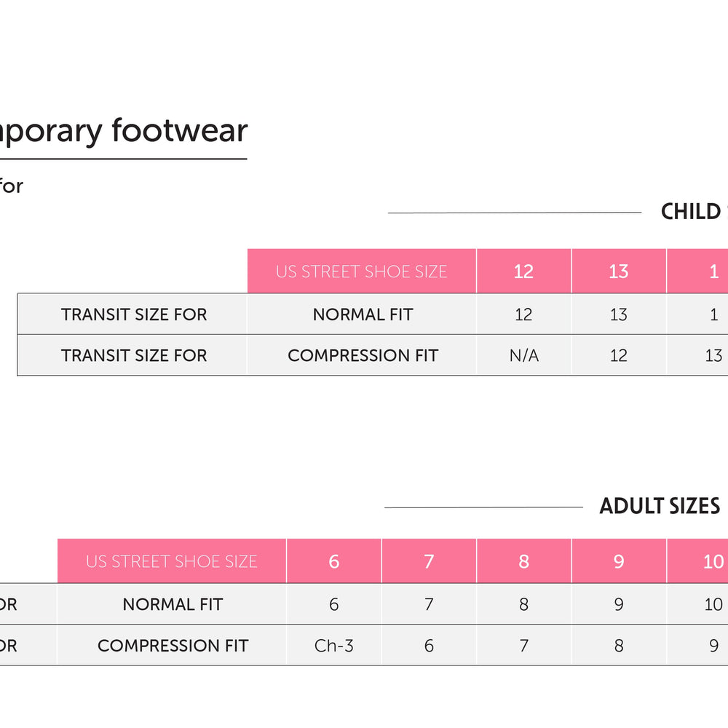Click the "Ch-3" compression fit cell
Image resolution: width=728 pixels, height=728 pixels.
[x=334, y=645]
